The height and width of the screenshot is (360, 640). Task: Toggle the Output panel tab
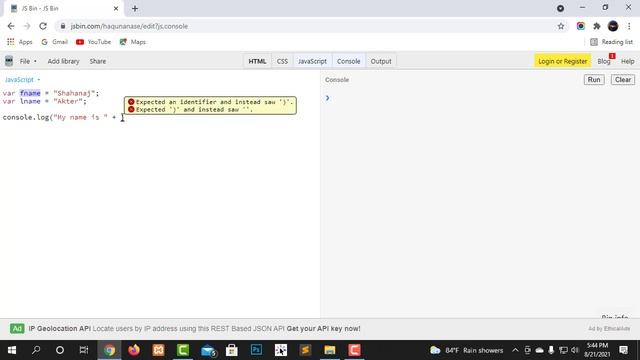coord(381,61)
